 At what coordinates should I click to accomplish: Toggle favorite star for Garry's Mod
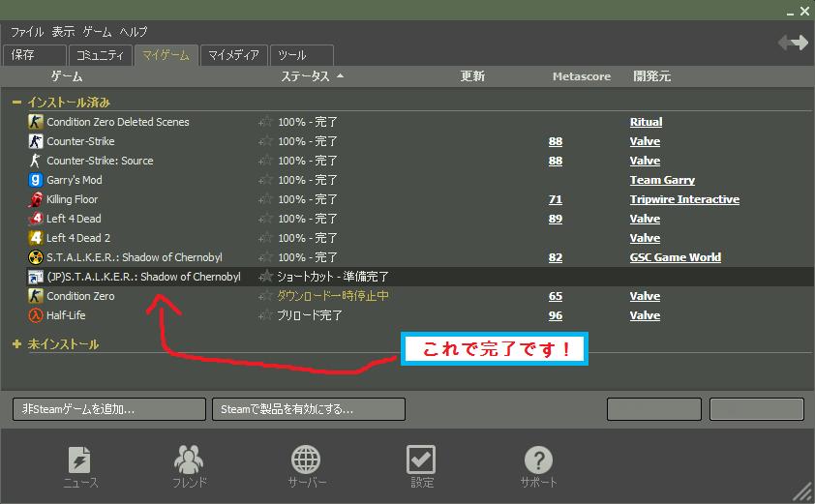(x=265, y=180)
